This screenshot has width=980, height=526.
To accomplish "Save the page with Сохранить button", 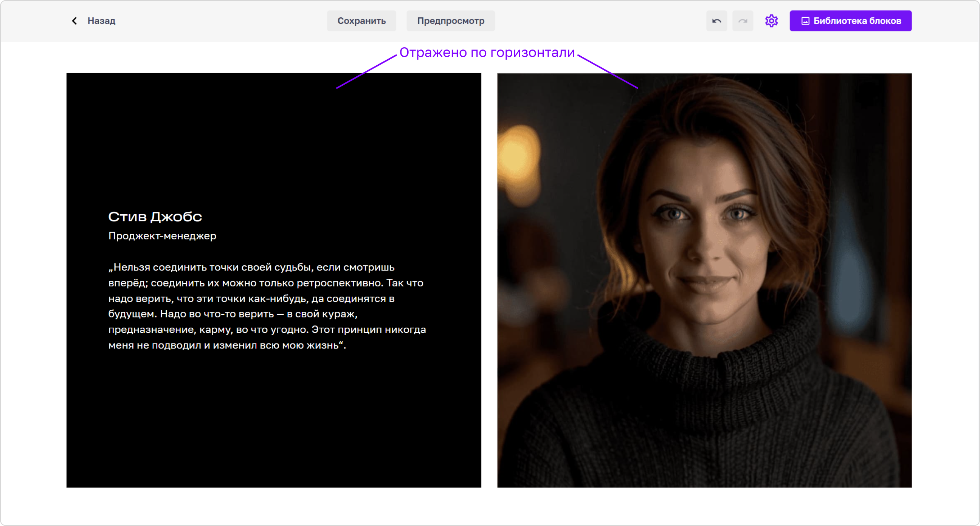I will (x=361, y=21).
